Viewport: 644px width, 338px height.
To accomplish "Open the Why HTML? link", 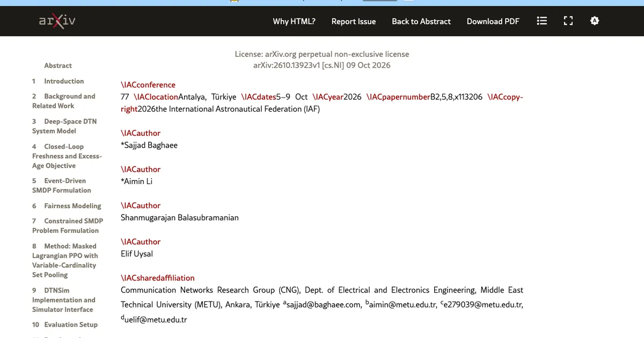I will tap(294, 21).
